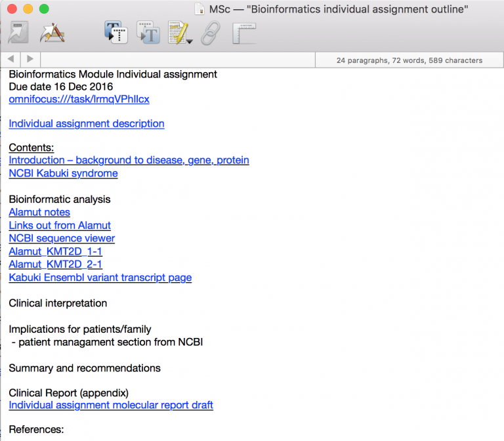Open the omnifocus task link

(79, 99)
